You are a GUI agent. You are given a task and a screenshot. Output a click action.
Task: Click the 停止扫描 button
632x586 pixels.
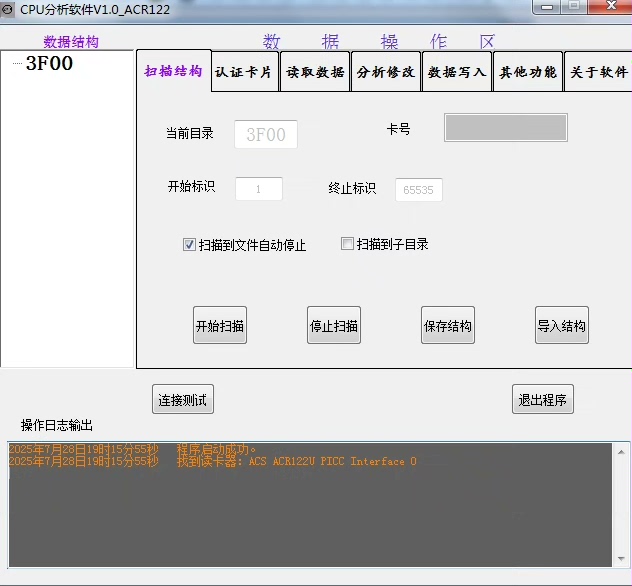334,325
